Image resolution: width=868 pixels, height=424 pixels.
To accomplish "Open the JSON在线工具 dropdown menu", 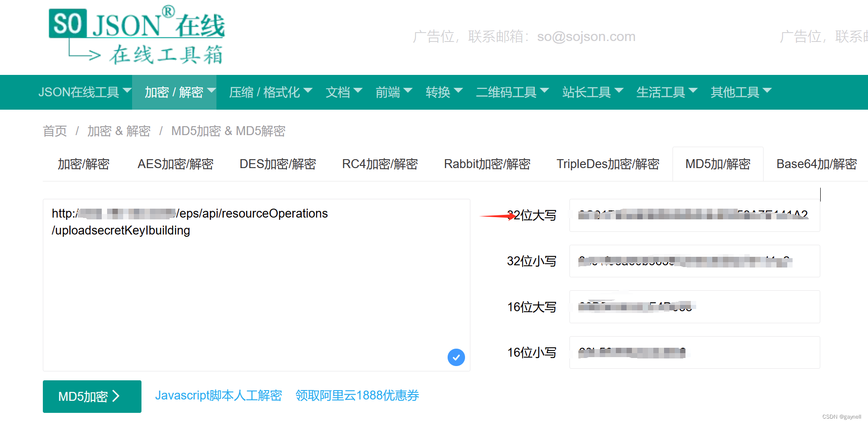I will coord(85,92).
